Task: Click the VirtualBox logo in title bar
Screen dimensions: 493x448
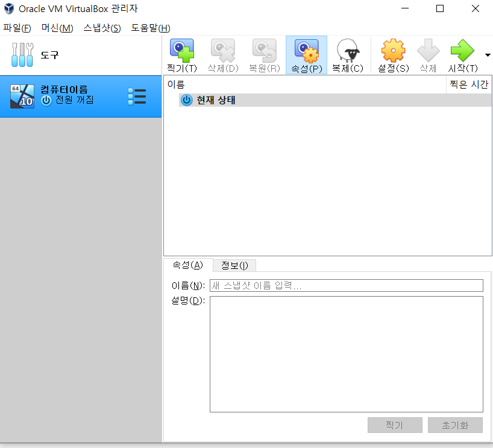Action: tap(9, 8)
